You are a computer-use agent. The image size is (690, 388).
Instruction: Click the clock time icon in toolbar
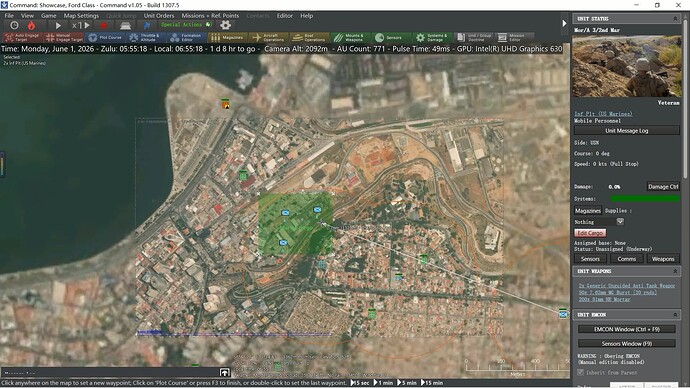[x=14, y=26]
